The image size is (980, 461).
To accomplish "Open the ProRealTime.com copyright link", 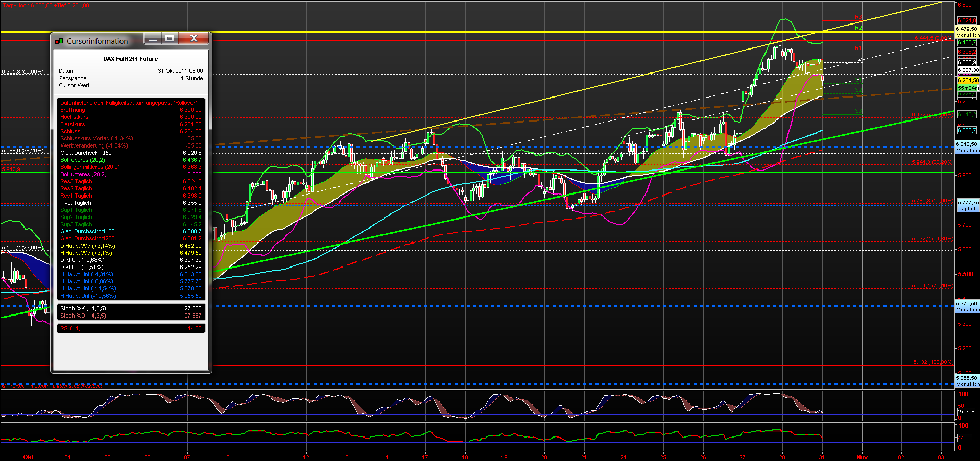I will pyautogui.click(x=26, y=385).
